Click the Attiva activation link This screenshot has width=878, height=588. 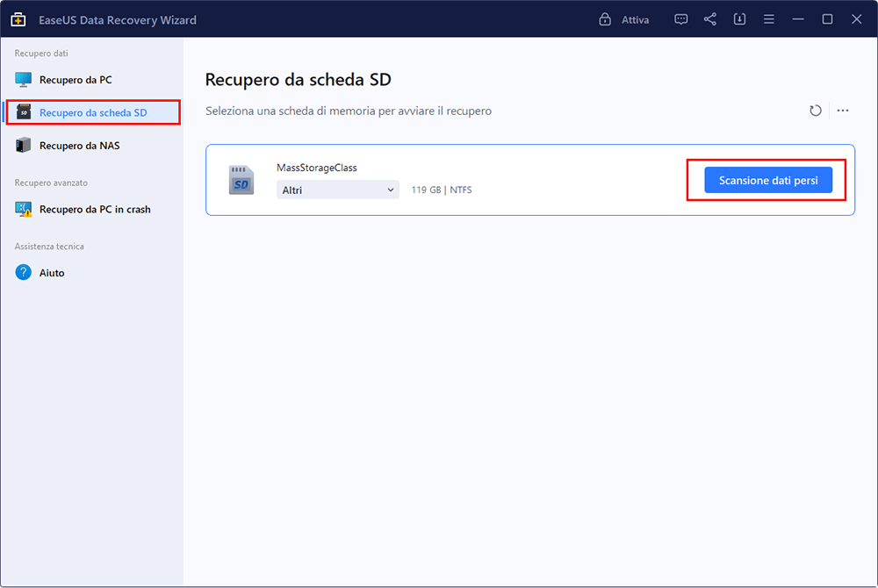[x=635, y=20]
